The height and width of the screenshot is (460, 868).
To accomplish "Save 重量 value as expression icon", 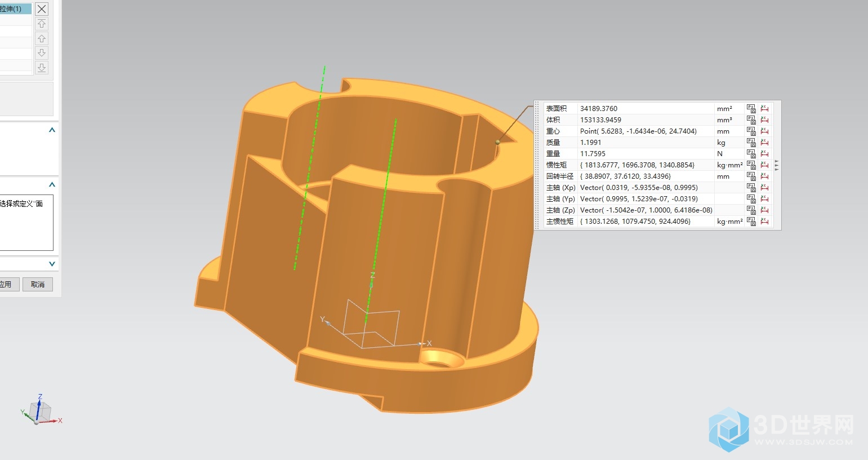I will tap(751, 153).
